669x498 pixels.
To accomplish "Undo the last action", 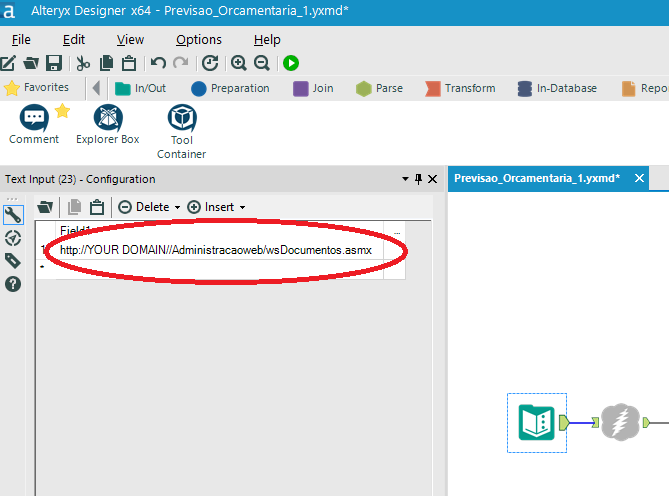I will [158, 63].
